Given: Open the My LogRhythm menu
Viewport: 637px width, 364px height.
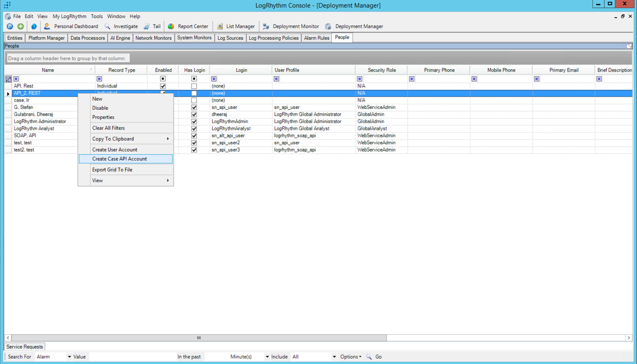Looking at the screenshot, I should point(70,16).
